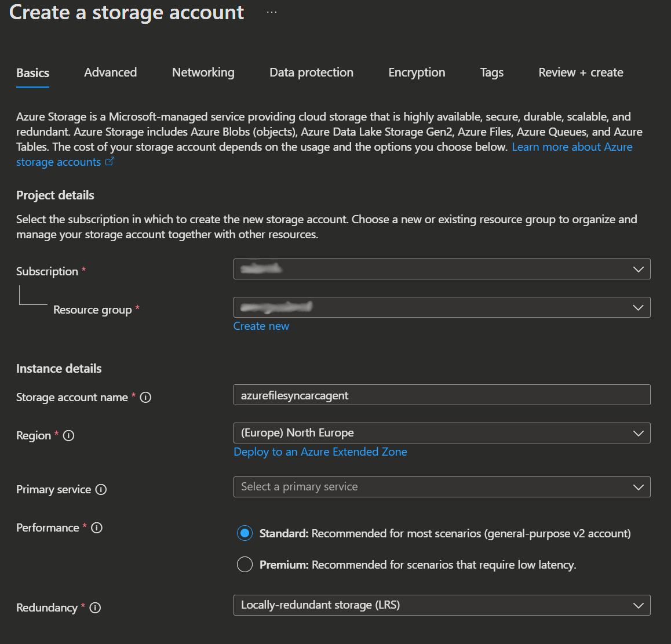
Task: Open the ellipsis menu beside the page title
Action: tap(272, 12)
